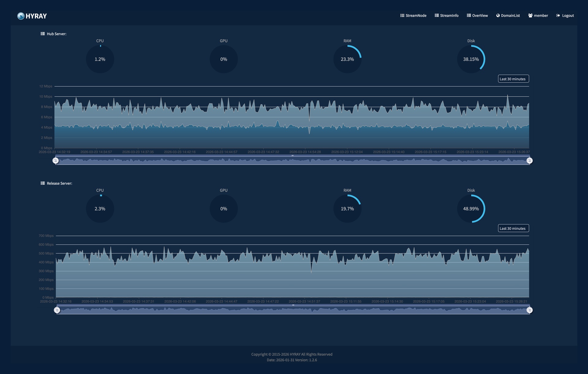This screenshot has width=588, height=374.
Task: Click the OverView server icon
Action: tap(469, 15)
